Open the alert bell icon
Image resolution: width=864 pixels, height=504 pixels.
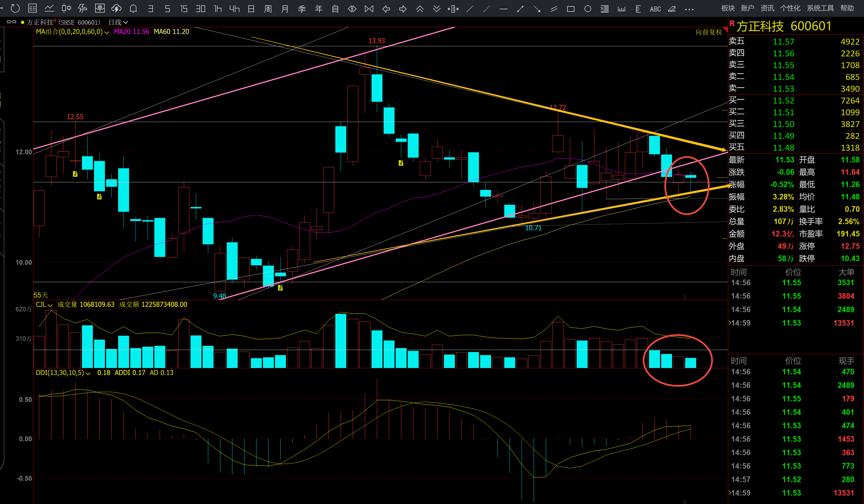[133, 9]
